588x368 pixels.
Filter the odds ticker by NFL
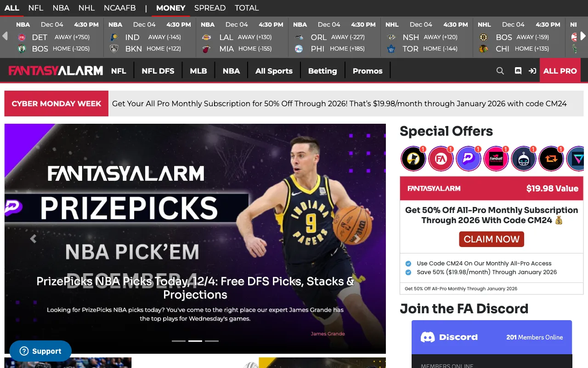(x=36, y=8)
